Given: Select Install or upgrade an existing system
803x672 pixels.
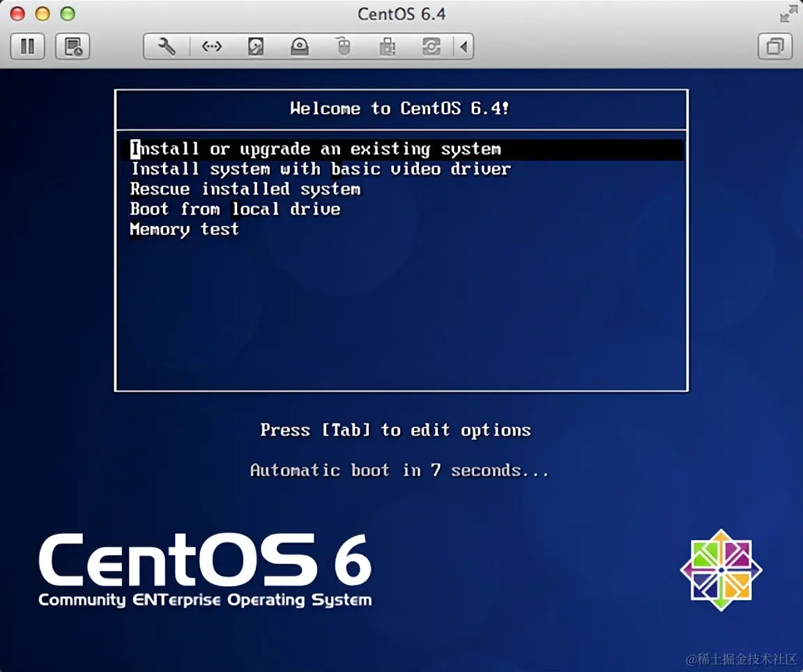Looking at the screenshot, I should pyautogui.click(x=402, y=149).
